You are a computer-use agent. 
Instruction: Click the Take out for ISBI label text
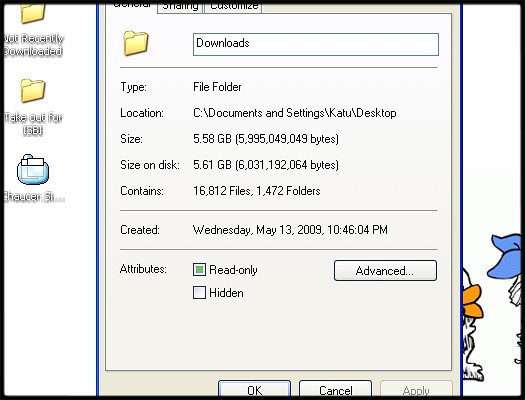point(33,124)
